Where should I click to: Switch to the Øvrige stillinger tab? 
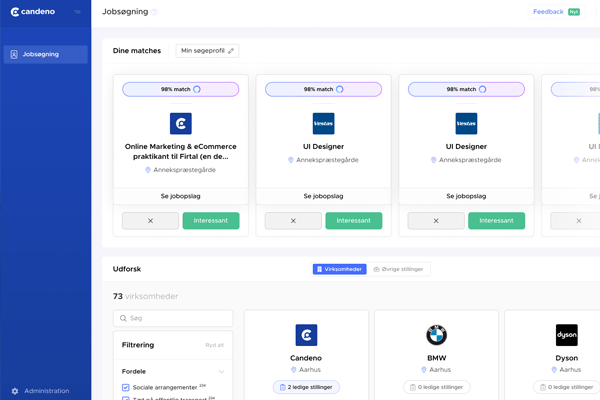[x=399, y=269]
